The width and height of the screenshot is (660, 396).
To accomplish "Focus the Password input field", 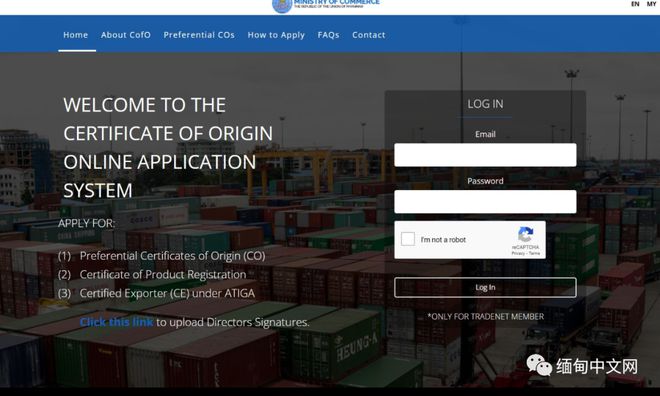I will [x=485, y=202].
